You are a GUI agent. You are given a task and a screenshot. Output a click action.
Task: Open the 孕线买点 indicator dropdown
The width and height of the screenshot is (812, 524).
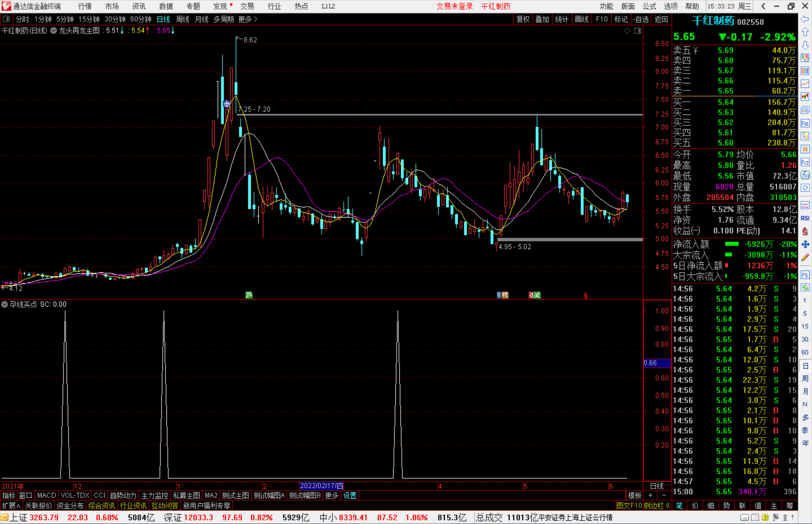tap(5, 304)
